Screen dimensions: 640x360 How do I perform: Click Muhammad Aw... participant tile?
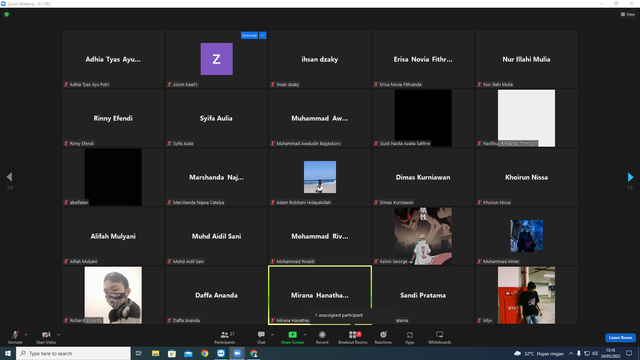tap(320, 118)
